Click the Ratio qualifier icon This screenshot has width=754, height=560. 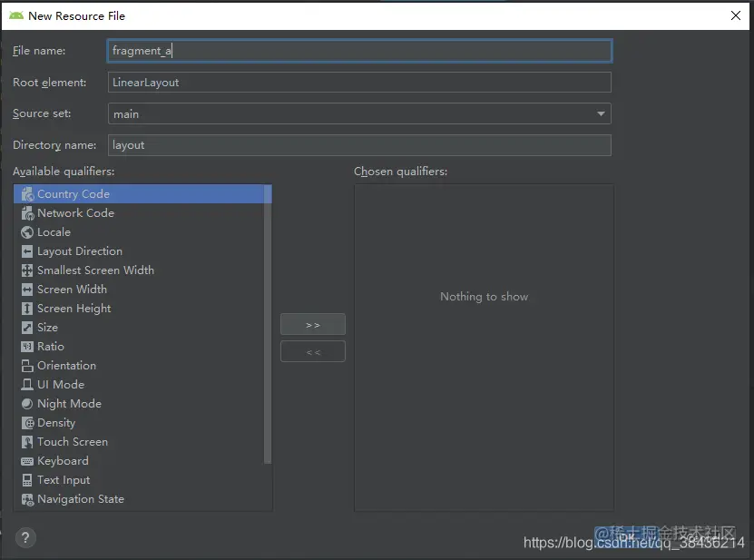27,347
